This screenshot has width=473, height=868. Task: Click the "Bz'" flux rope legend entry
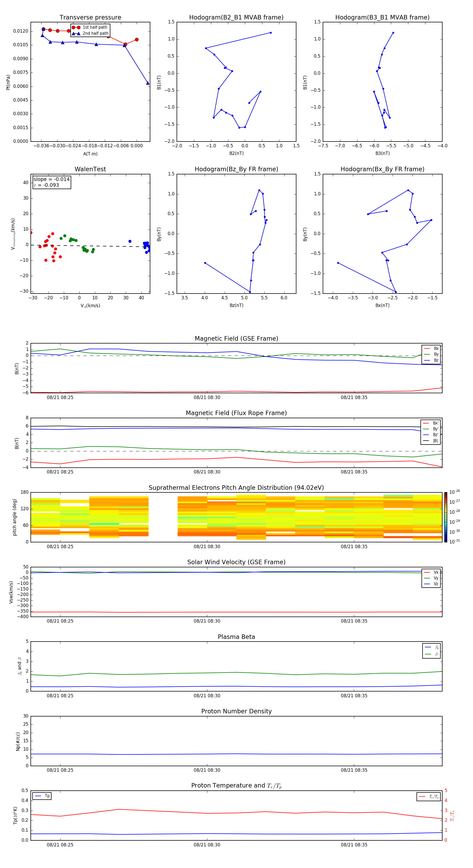click(x=431, y=435)
